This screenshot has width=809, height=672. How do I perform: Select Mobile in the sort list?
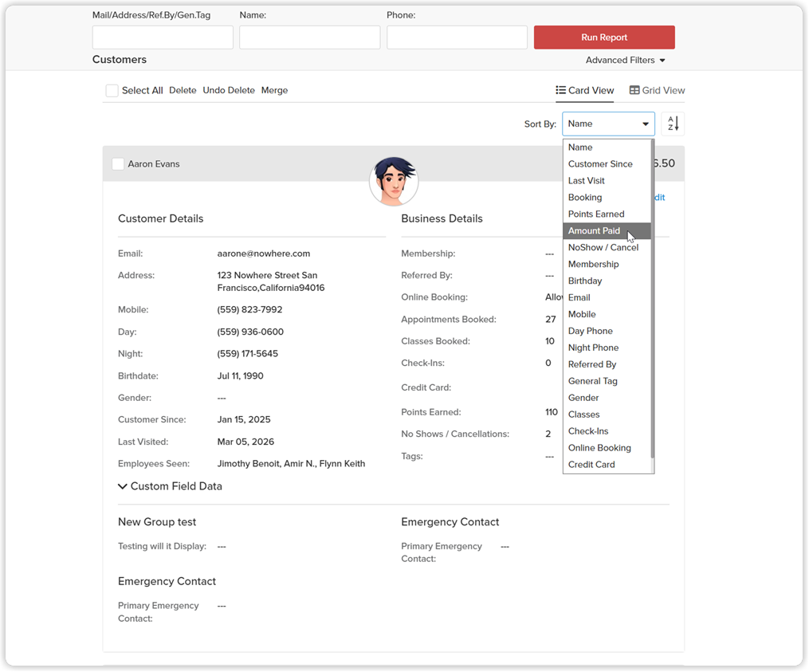coord(607,314)
